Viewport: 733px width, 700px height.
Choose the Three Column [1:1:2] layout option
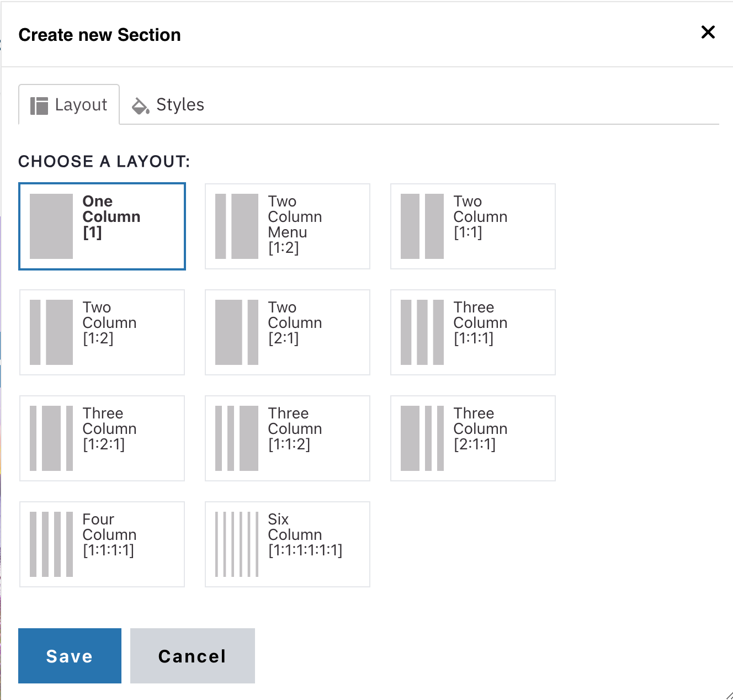[x=288, y=438]
